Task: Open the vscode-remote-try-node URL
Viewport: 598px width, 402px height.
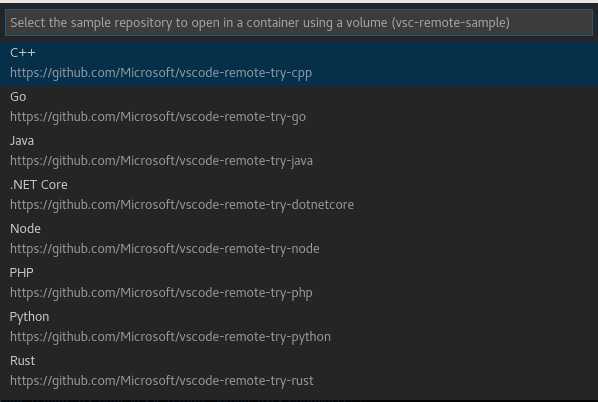Action: [x=165, y=249]
